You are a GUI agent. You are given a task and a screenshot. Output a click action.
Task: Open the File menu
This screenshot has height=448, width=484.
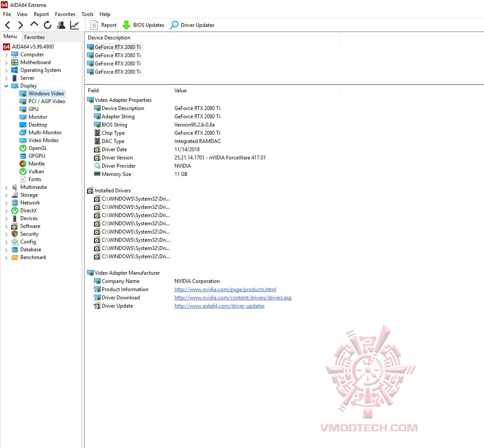(x=7, y=14)
